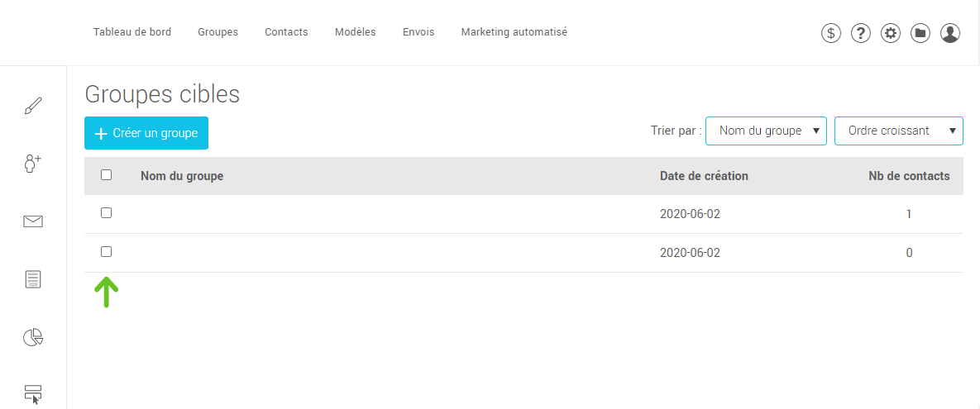This screenshot has width=980, height=409.
Task: Open the envelope icon in sidebar
Action: [33, 221]
